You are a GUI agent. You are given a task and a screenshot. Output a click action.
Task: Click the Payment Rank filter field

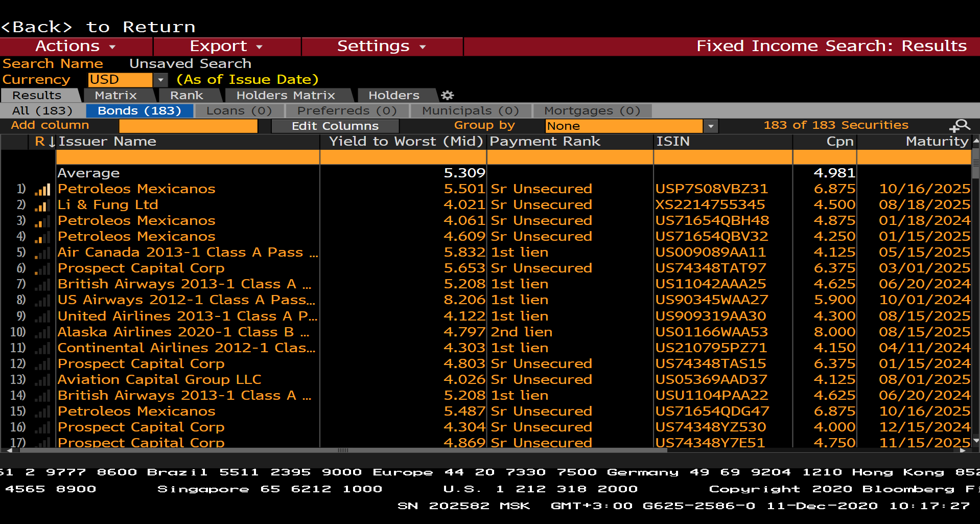pos(570,157)
